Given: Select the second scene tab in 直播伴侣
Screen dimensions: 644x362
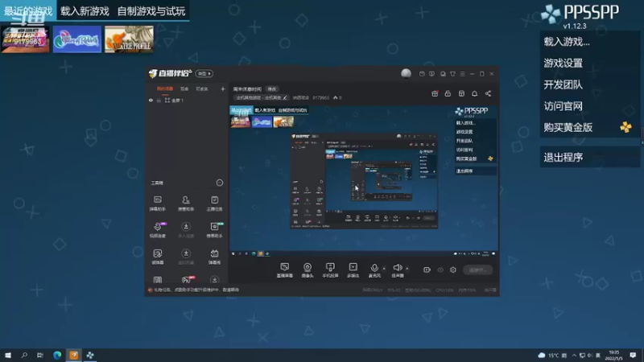Looking at the screenshot, I should click(x=184, y=89).
